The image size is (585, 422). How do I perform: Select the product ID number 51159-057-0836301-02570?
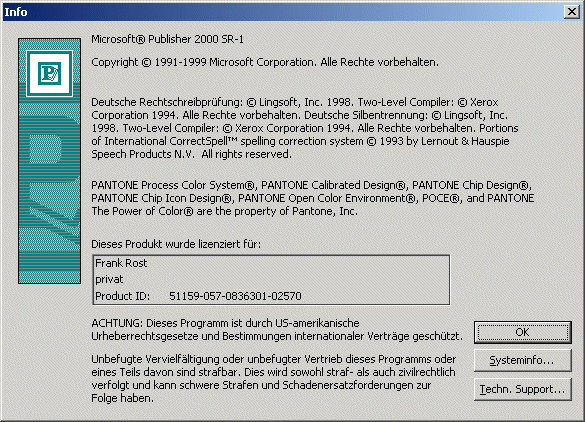click(x=235, y=296)
